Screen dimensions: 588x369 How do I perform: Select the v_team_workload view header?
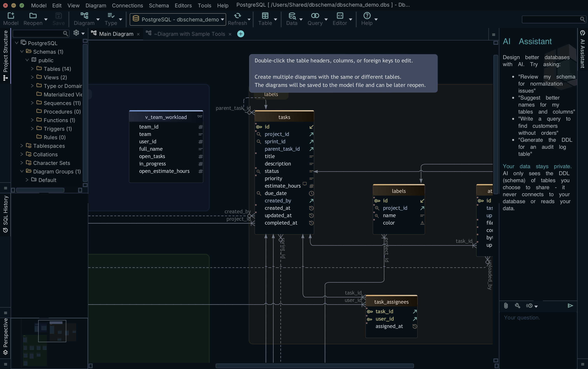coord(166,117)
